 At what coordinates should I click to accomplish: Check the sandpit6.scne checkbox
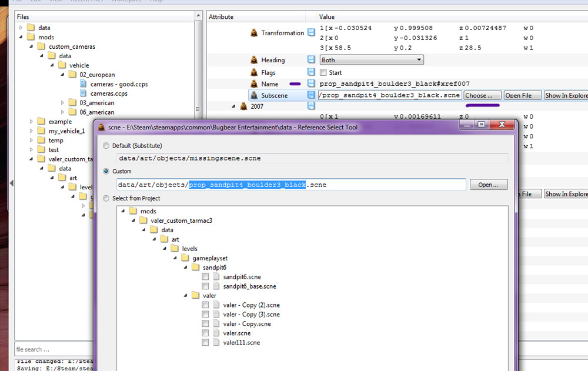(205, 276)
